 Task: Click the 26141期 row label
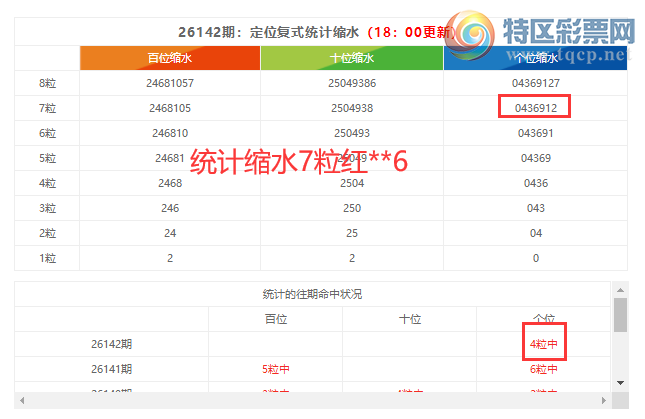(x=111, y=369)
